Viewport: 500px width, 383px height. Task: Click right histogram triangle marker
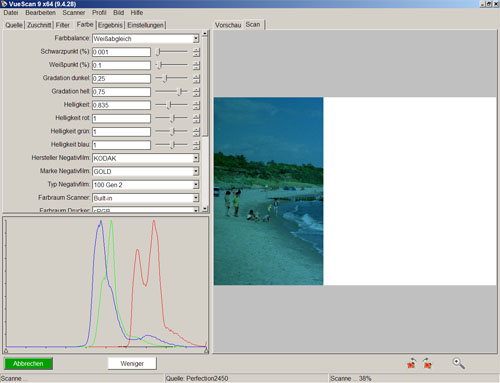coord(206,351)
